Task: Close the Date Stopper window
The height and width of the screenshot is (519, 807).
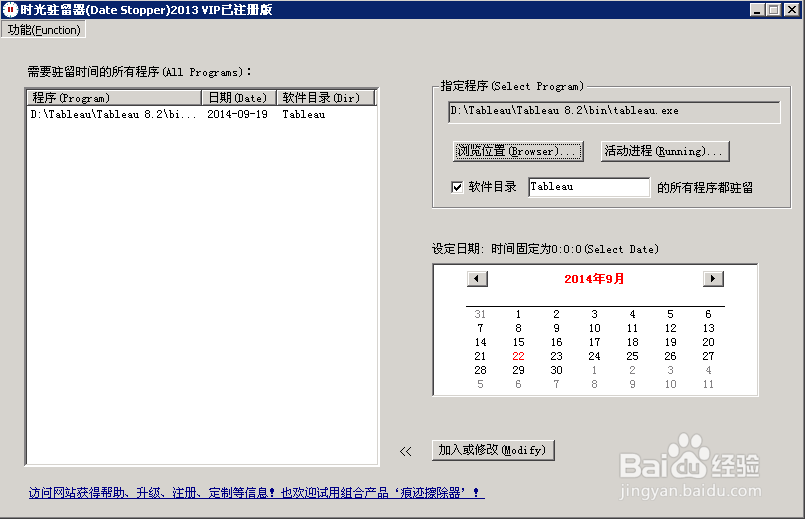Action: point(792,10)
